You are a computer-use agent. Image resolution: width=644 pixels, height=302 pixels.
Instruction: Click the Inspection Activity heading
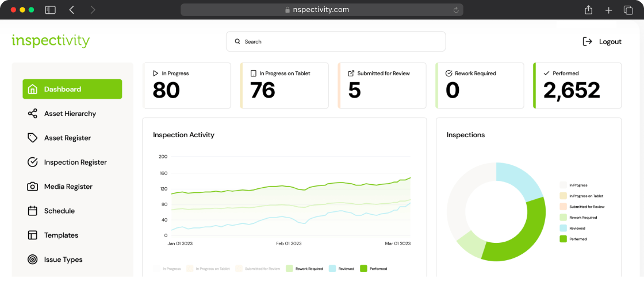click(x=183, y=134)
